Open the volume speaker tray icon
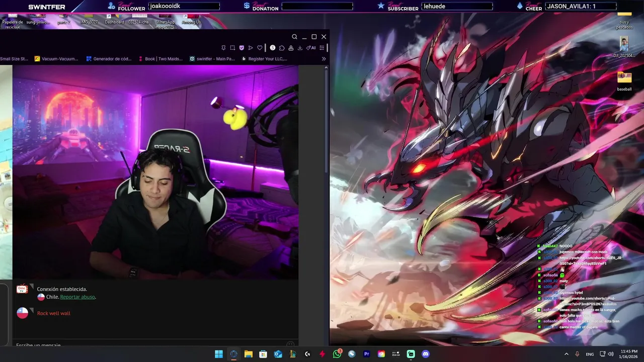The height and width of the screenshot is (362, 644). 610,354
